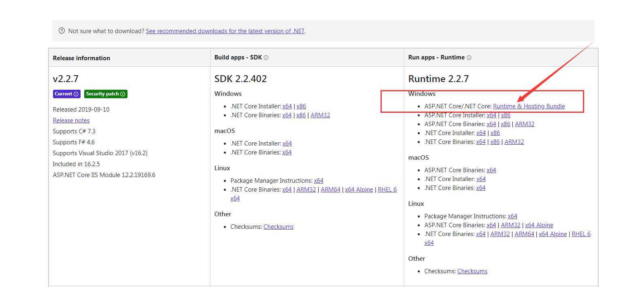Click Runtime Linux ASP.NET Core Binaries ARM32
644x287 pixels.
click(x=510, y=225)
